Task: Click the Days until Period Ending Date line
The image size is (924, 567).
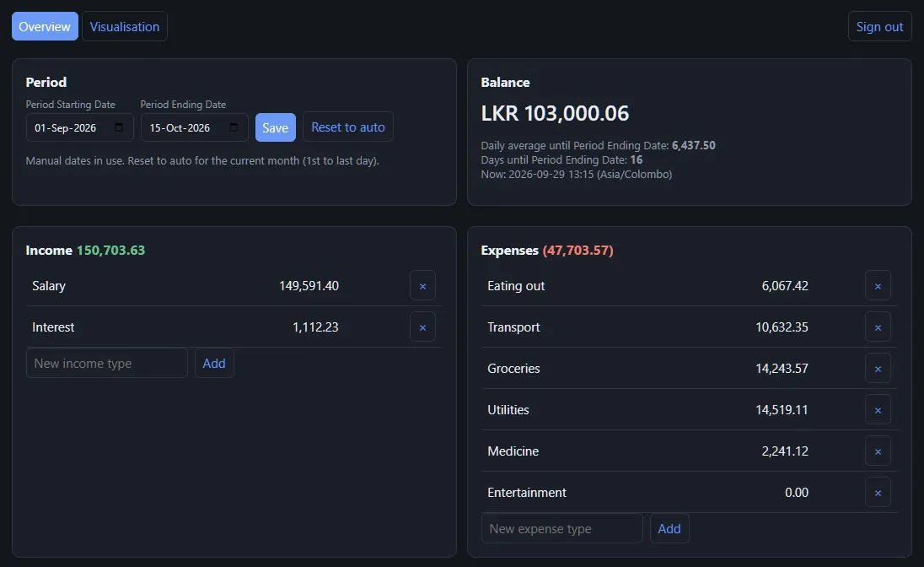Action: (x=561, y=160)
